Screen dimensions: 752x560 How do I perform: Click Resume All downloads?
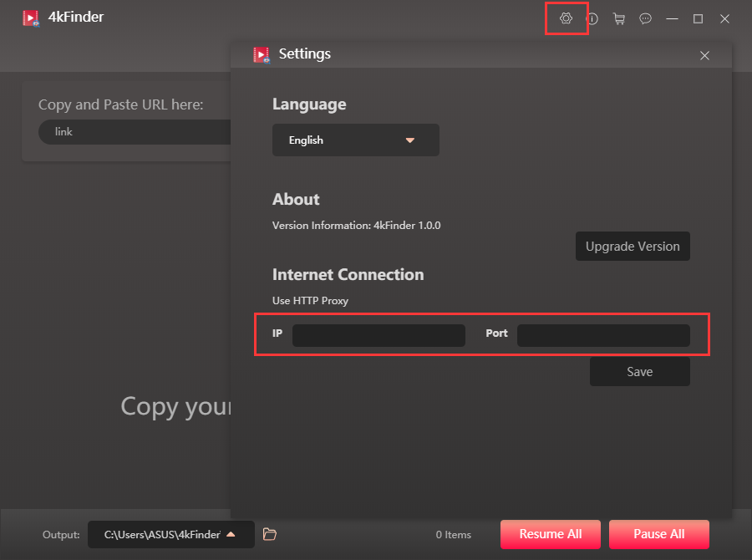point(550,534)
